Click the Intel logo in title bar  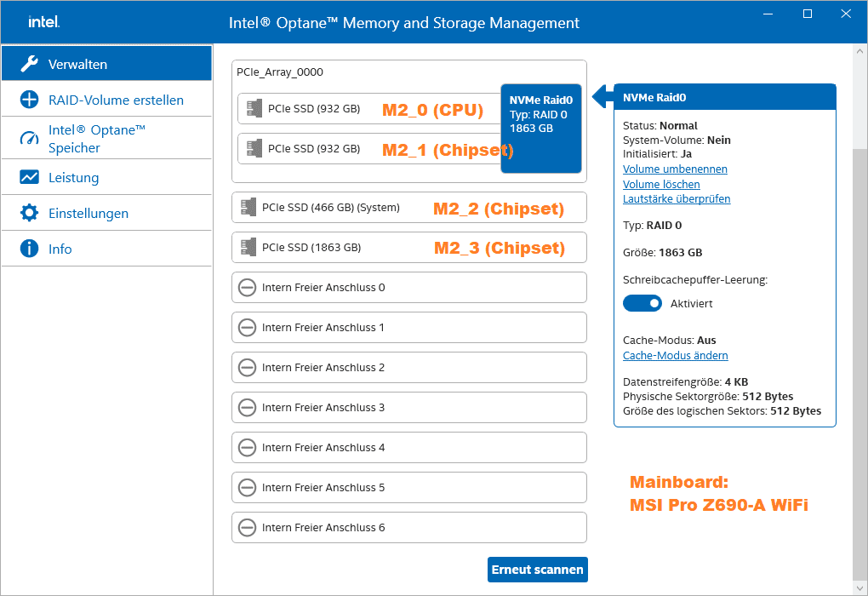(43, 22)
